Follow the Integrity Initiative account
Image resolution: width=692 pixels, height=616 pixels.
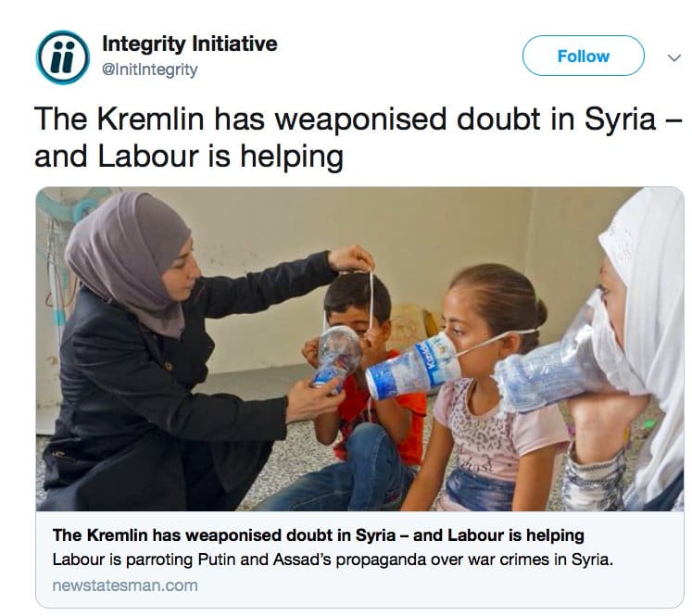click(584, 56)
